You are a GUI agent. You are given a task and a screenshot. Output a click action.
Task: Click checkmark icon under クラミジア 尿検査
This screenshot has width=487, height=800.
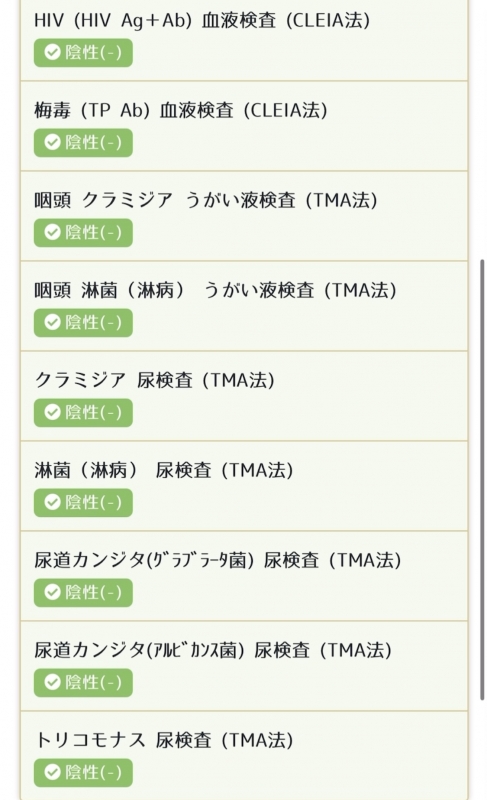coord(53,412)
